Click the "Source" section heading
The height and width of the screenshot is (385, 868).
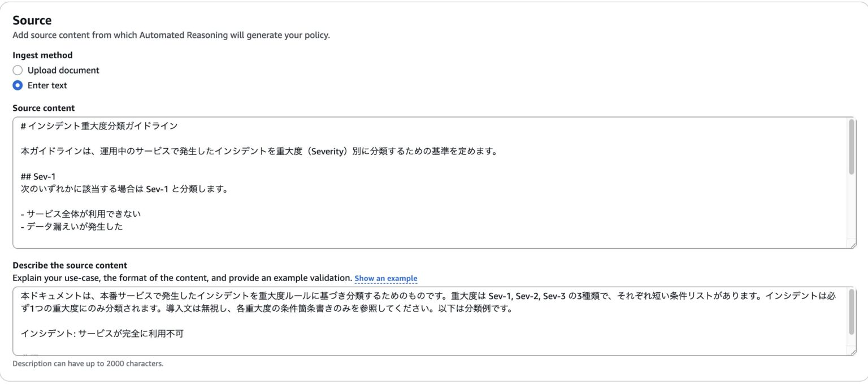32,20
